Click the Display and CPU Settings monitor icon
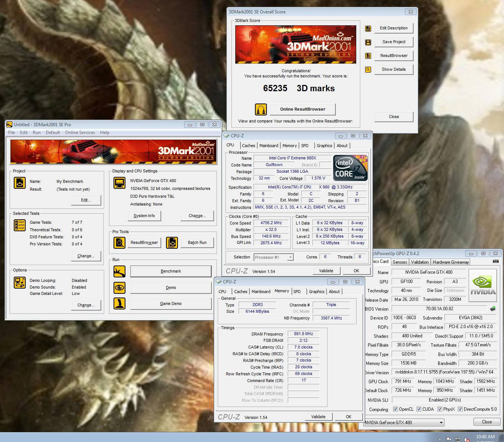504x442 pixels. [119, 183]
